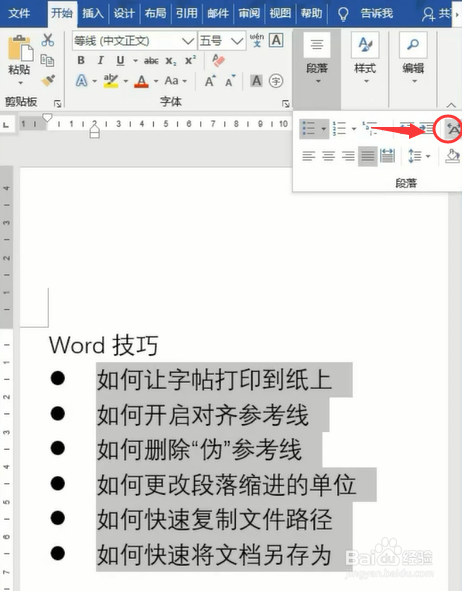Click the bullets list icon
Viewport: 462px width, 591px height.
click(x=309, y=129)
